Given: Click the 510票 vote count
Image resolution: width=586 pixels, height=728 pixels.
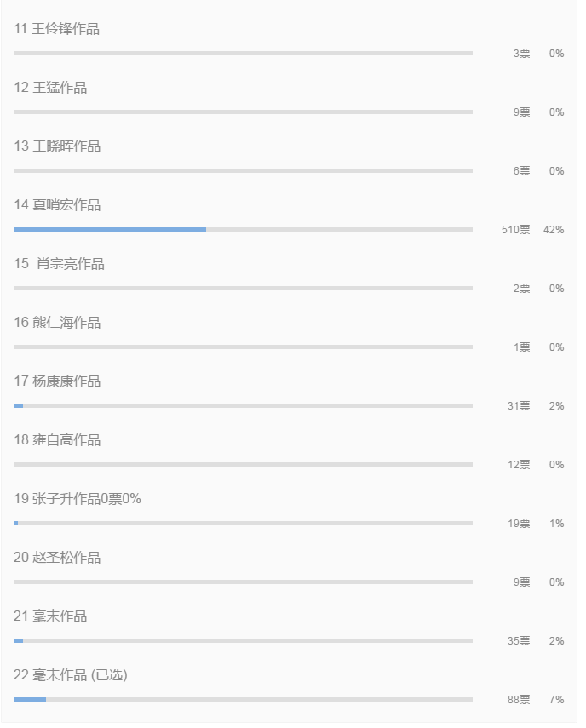Looking at the screenshot, I should [x=515, y=230].
